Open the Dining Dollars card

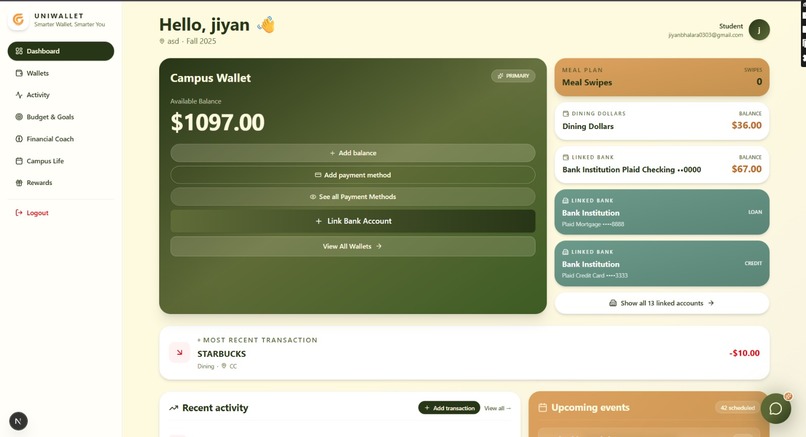point(662,121)
